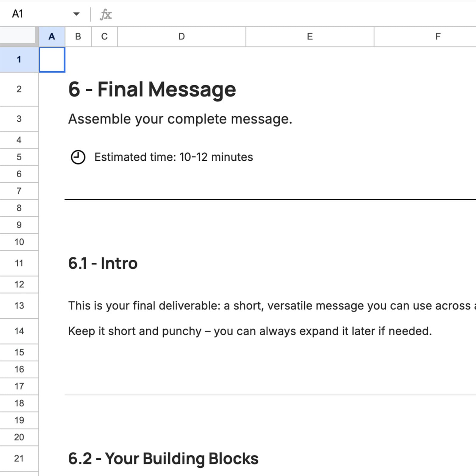The height and width of the screenshot is (476, 476).
Task: Click the 'Estimated time: 10-12 minutes' cell
Action: click(x=173, y=157)
